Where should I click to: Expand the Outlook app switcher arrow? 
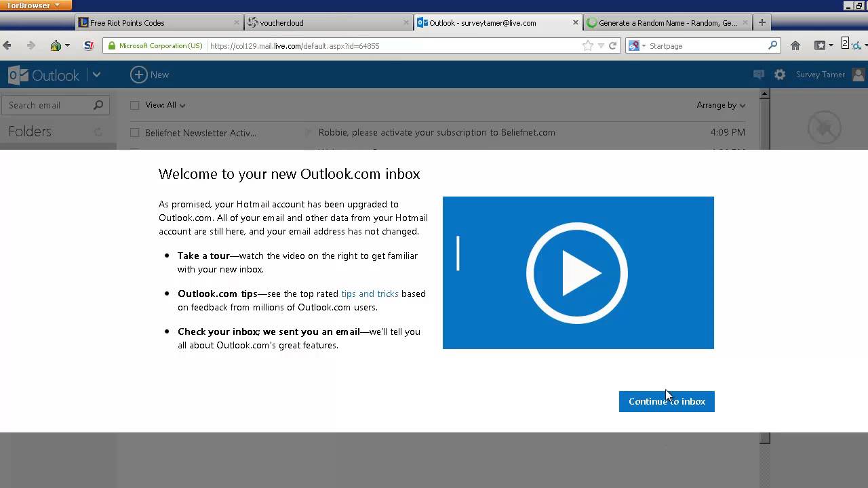(x=96, y=75)
